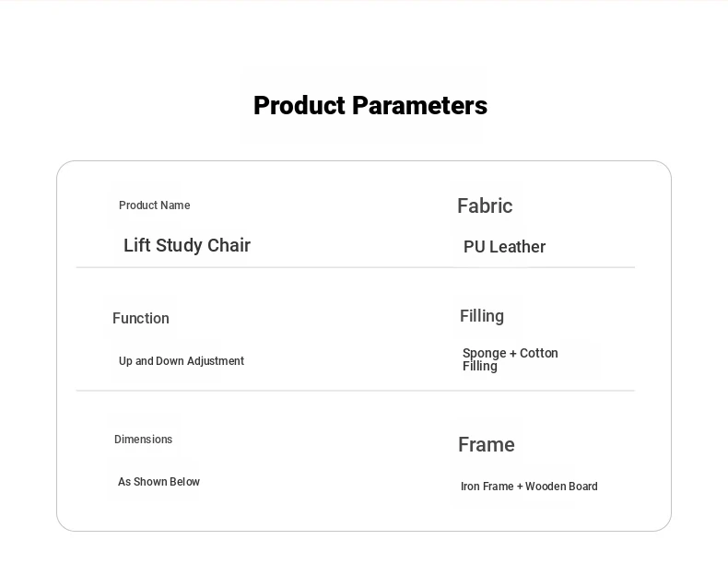Click the As Shown Below text
This screenshot has height=575, width=728.
pyautogui.click(x=159, y=482)
